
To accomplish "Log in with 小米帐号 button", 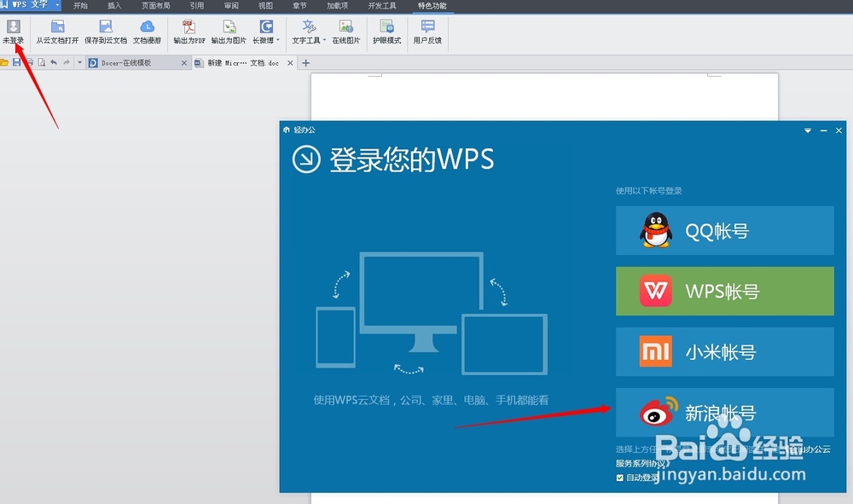I will coord(724,351).
